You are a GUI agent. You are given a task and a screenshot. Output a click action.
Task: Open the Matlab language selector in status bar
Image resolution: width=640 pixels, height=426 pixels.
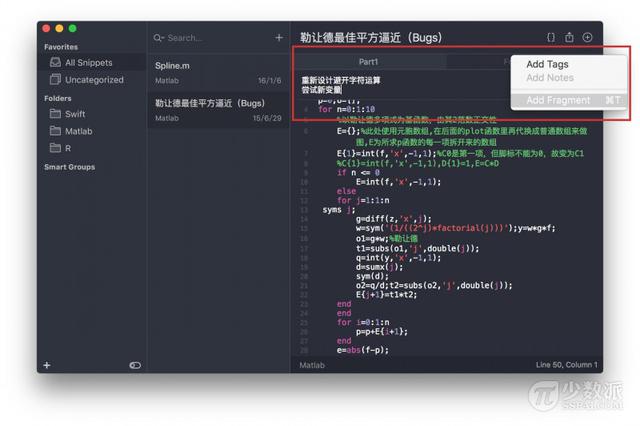click(x=313, y=365)
